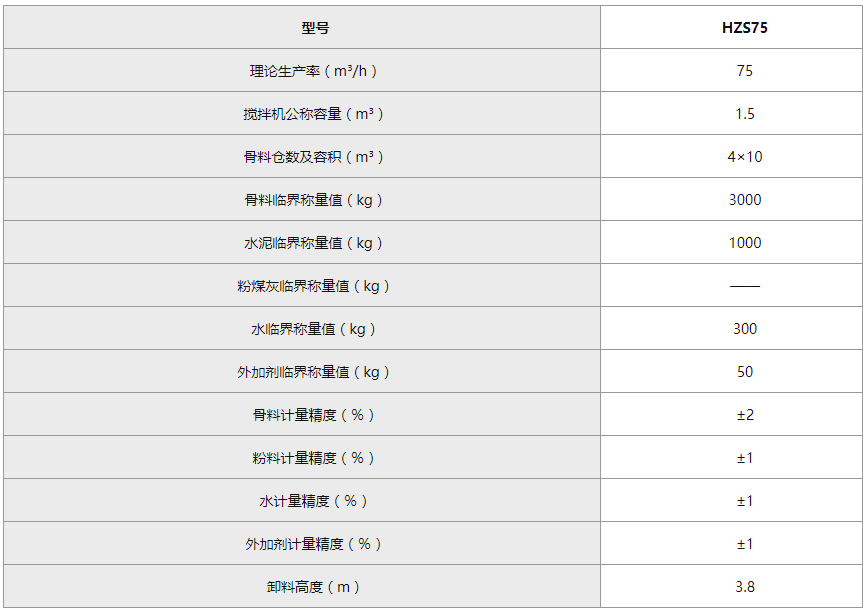Select the 搅拌机公称容量 label cell

pyautogui.click(x=314, y=114)
